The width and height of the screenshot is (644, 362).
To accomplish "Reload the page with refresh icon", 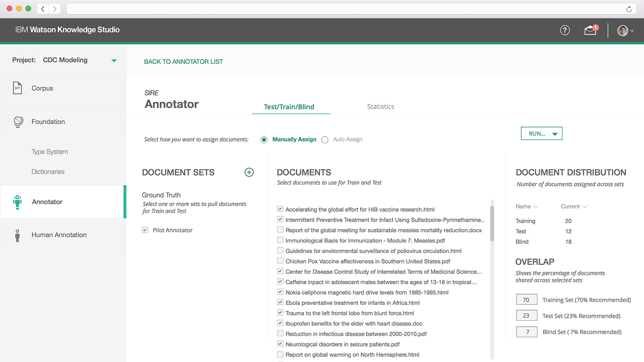I will (x=629, y=9).
